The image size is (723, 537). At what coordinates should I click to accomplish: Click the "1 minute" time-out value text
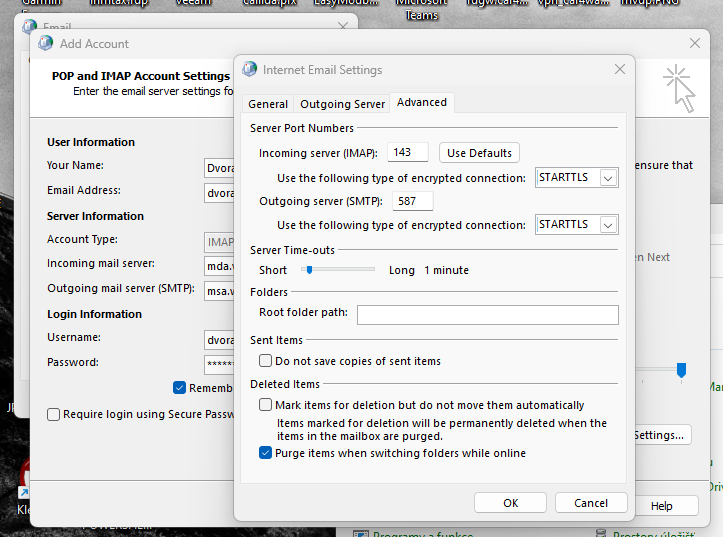[x=446, y=270]
